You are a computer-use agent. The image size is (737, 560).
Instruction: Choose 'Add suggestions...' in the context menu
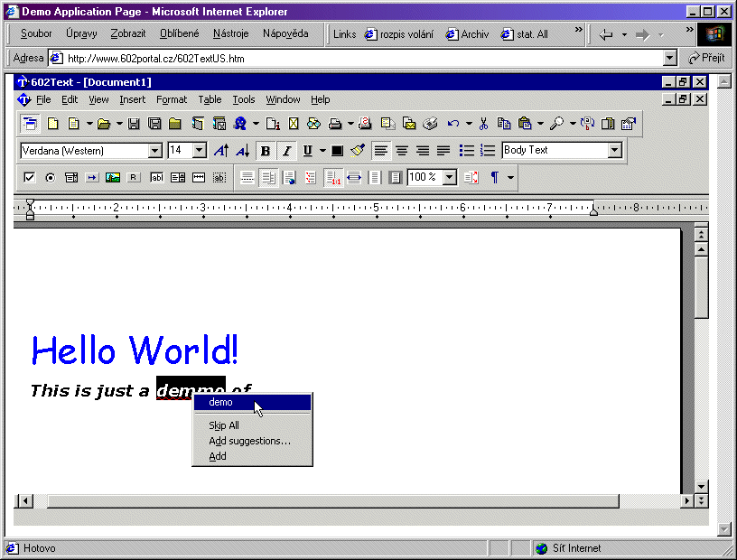pyautogui.click(x=252, y=441)
